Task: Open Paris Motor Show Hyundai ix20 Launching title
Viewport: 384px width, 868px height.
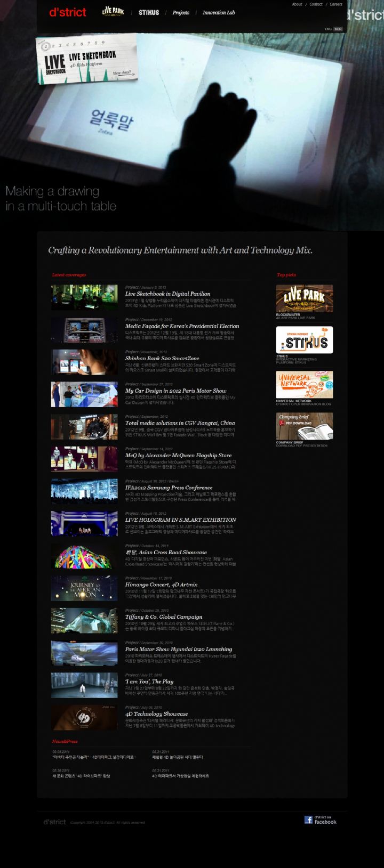Action: [179, 650]
